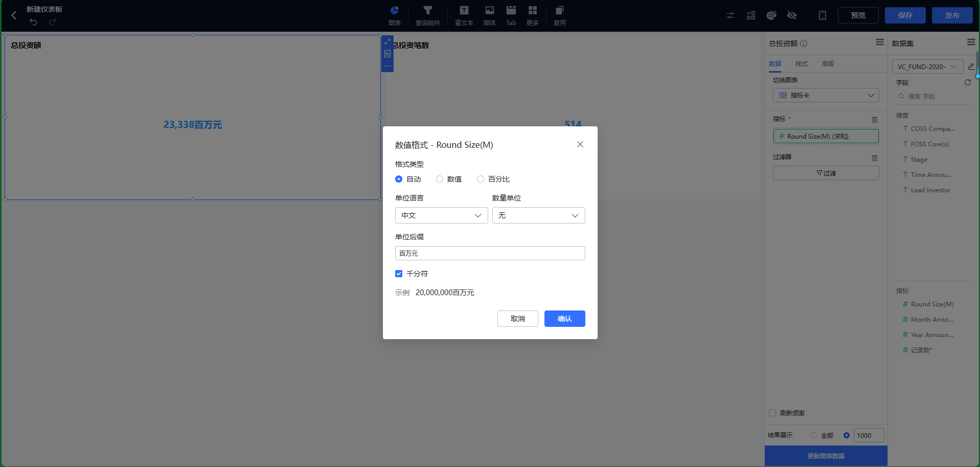Open the 指标卡 chart type dropdown
The width and height of the screenshot is (980, 467).
tap(825, 95)
